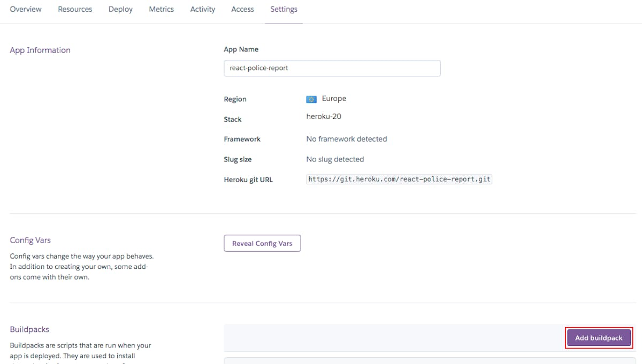Image resolution: width=642 pixels, height=364 pixels.
Task: Click the "No slug detected" text
Action: pyautogui.click(x=335, y=159)
